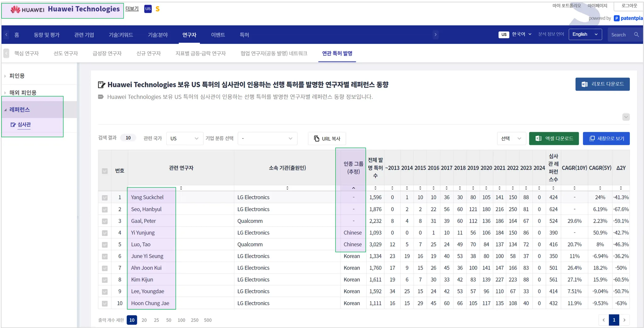644x328 pixels.
Task: Click nav bar right scroll chevron
Action: tap(436, 35)
